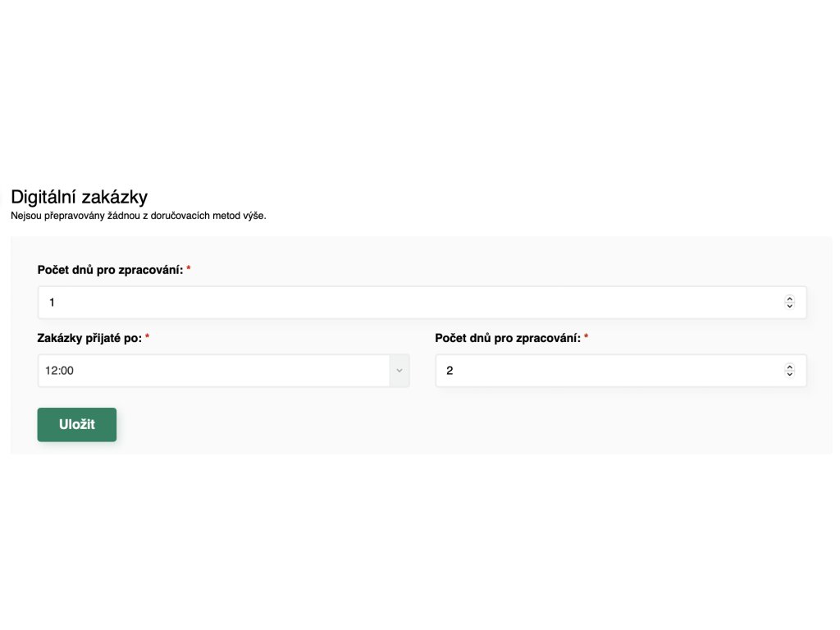Image resolution: width=840 pixels, height=630 pixels.
Task: Decrease the second processing days value from 2
Action: 789,374
